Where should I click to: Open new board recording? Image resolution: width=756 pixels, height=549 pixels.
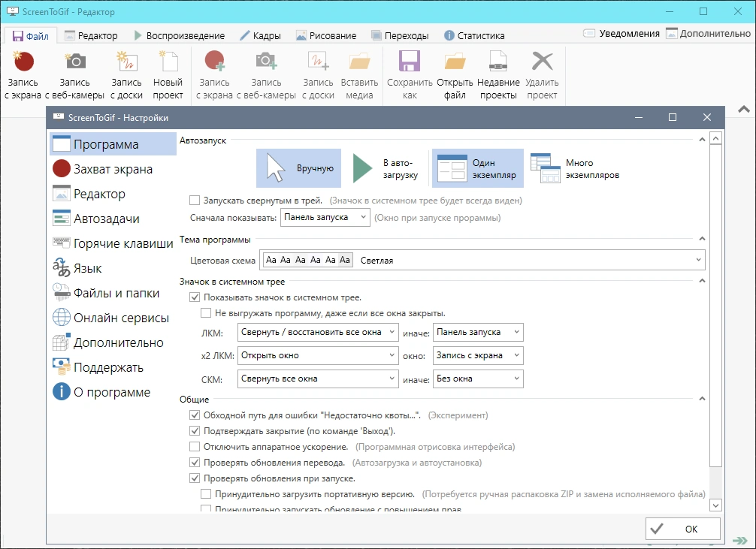point(126,74)
